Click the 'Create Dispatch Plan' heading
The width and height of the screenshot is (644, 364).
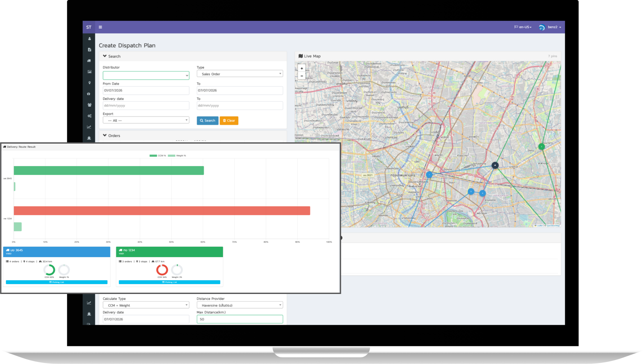pyautogui.click(x=127, y=46)
